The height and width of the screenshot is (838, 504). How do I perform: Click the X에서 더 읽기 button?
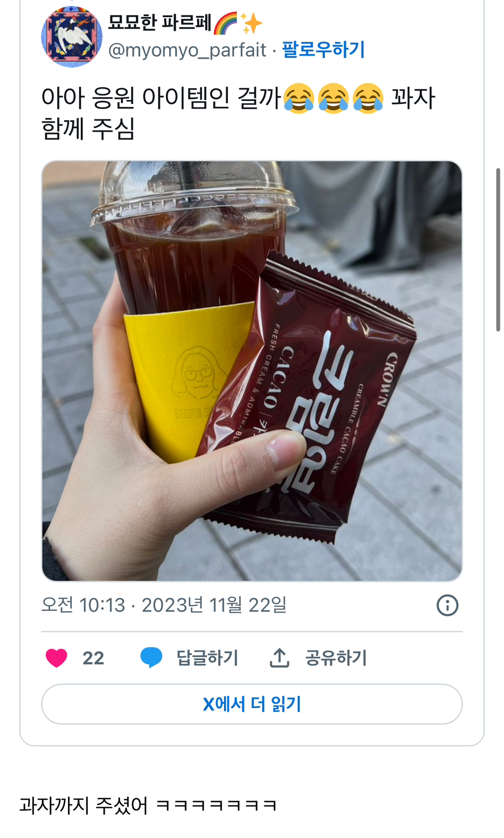tap(252, 704)
